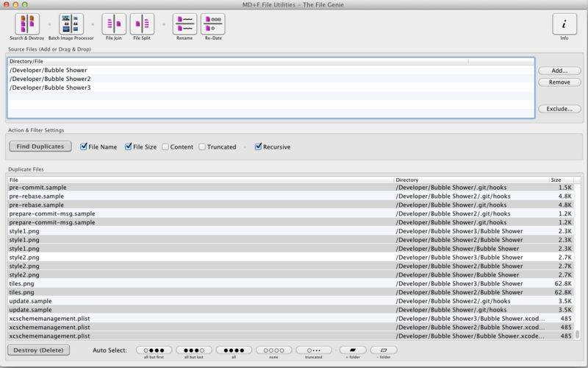Select prepare-commit-msg.sample in Bubble Shower2
Screen dimensions: 588x368
coord(291,213)
